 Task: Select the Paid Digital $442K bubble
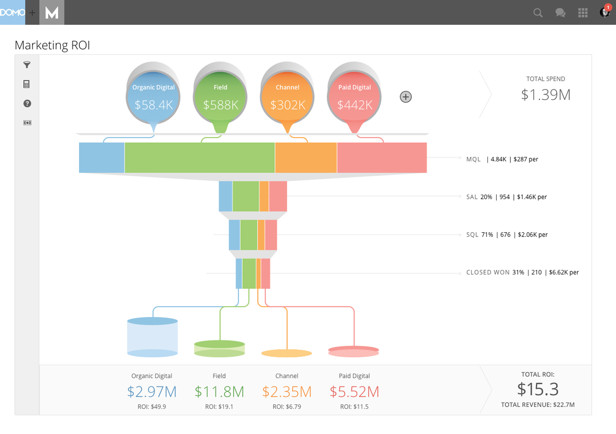(x=354, y=97)
